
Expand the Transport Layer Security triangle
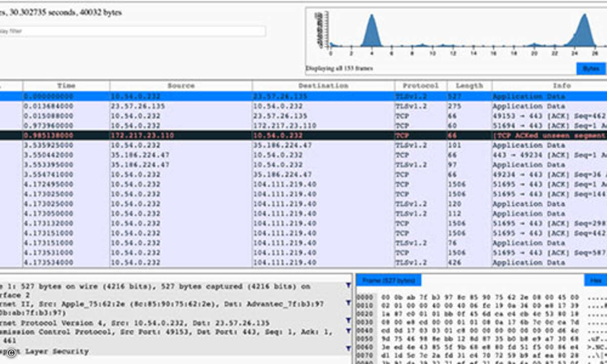tap(348, 349)
